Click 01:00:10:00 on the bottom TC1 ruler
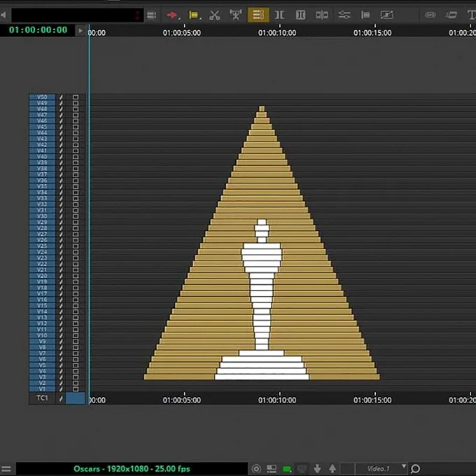 click(277, 400)
